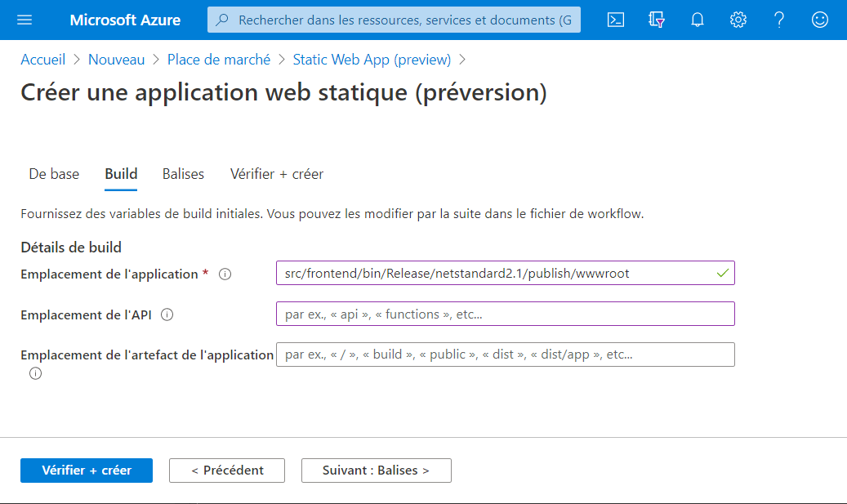Show the notifications bell panel
The height and width of the screenshot is (504, 847).
pos(698,20)
